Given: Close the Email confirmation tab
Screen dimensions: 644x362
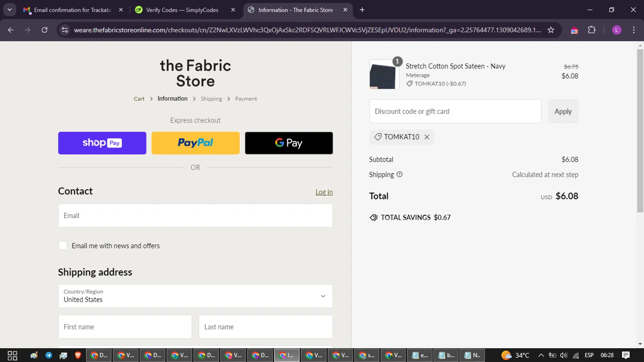Looking at the screenshot, I should pyautogui.click(x=121, y=9).
